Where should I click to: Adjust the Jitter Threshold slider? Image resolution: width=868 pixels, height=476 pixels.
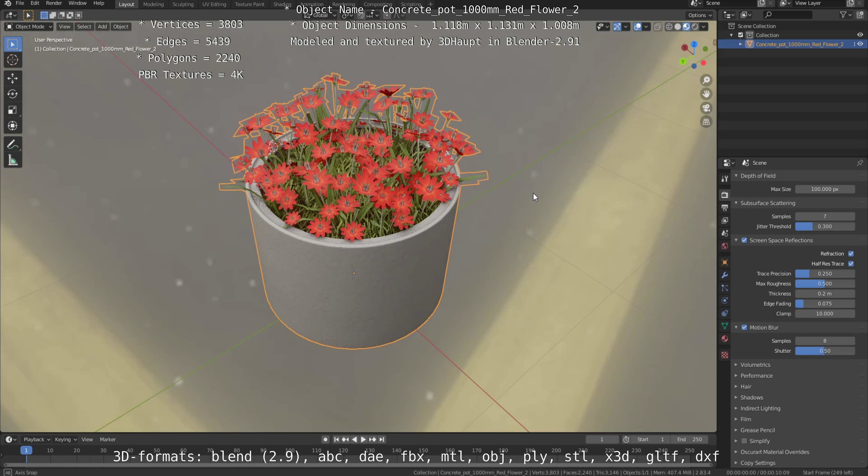tap(825, 226)
